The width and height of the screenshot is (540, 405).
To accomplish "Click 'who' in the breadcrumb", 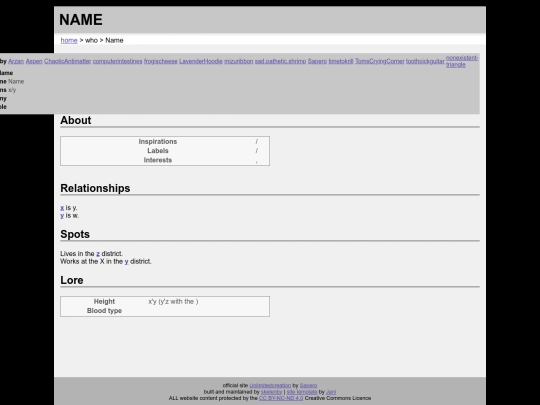I will click(91, 40).
